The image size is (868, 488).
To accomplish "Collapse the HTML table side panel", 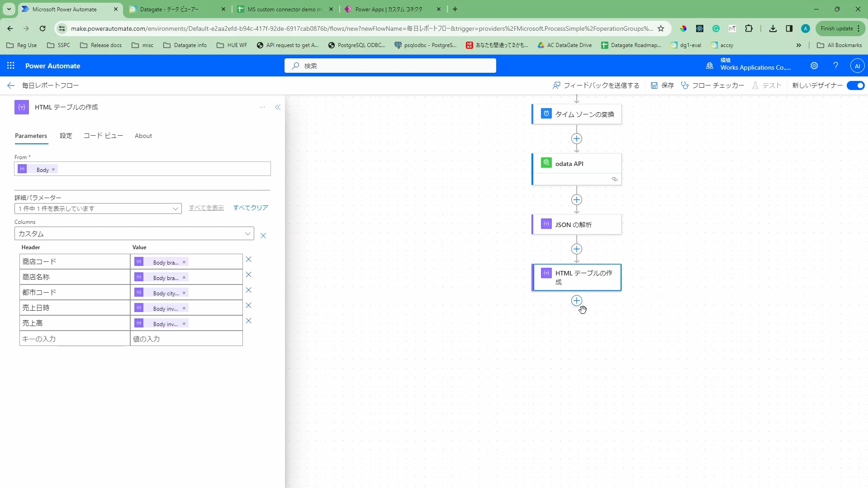I will [278, 107].
